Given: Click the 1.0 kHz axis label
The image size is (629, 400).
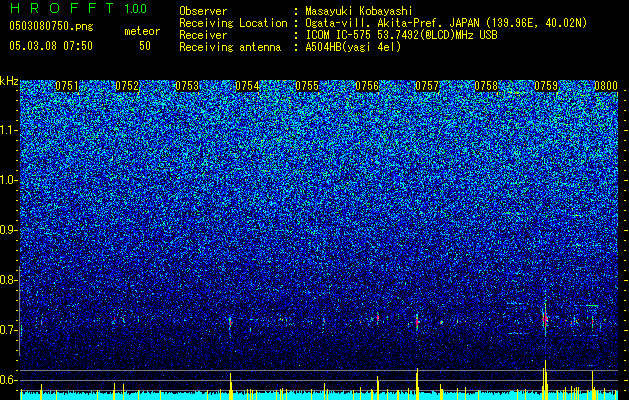Looking at the screenshot, I should coord(9,180).
